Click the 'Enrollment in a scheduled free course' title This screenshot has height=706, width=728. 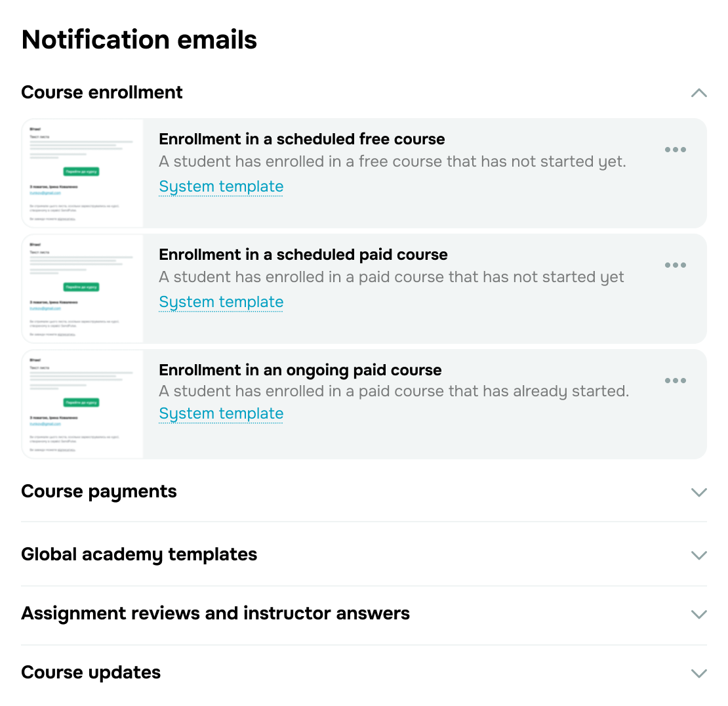(x=302, y=139)
